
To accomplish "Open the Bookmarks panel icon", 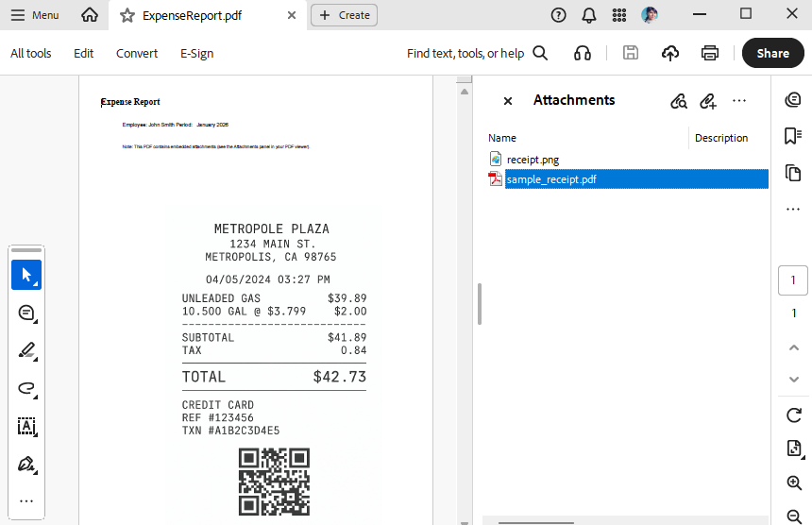I will tap(793, 136).
